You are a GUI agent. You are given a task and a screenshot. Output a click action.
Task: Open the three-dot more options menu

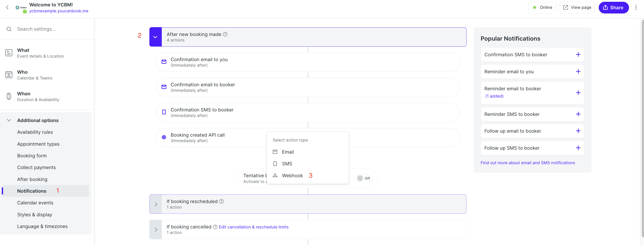pos(636,8)
